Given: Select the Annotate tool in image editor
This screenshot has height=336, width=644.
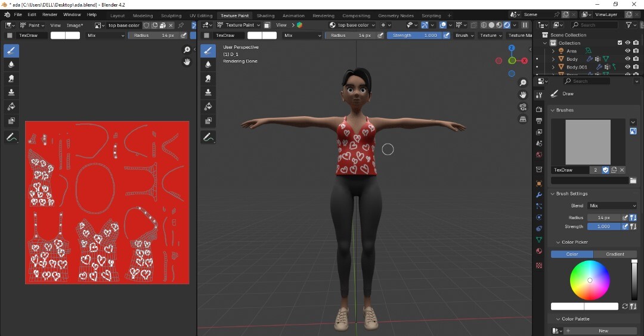Looking at the screenshot, I should pyautogui.click(x=11, y=137).
